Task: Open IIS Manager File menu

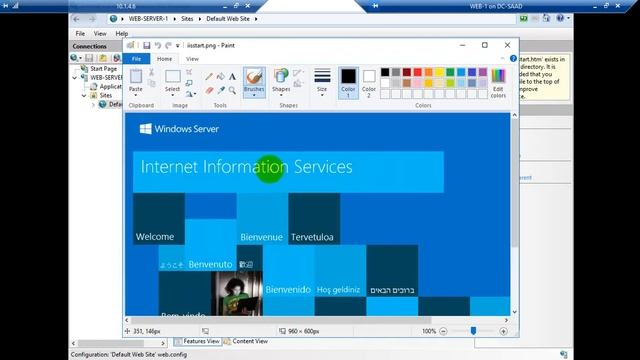Action: click(x=80, y=33)
